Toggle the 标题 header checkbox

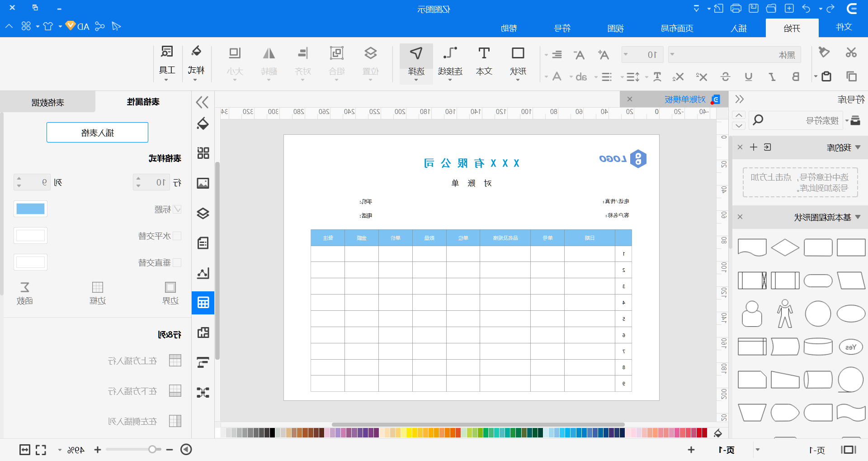[x=178, y=209]
